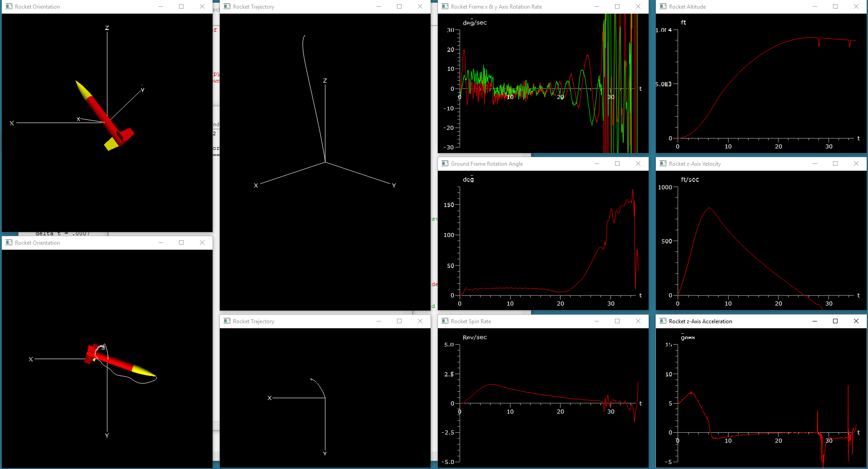Close the Rocket z-Axis Acceleration window

click(x=856, y=321)
